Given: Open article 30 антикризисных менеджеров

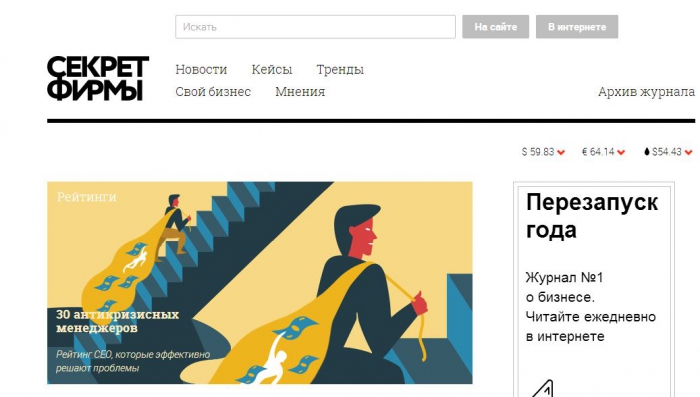Looking at the screenshot, I should [117, 321].
